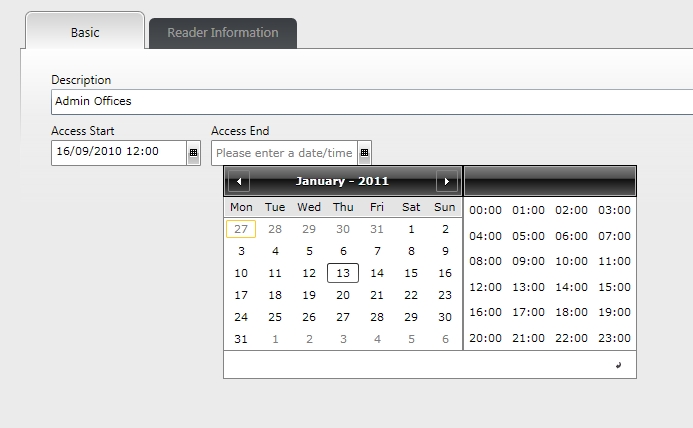Toggle Access End calendar picker icon

click(x=364, y=153)
